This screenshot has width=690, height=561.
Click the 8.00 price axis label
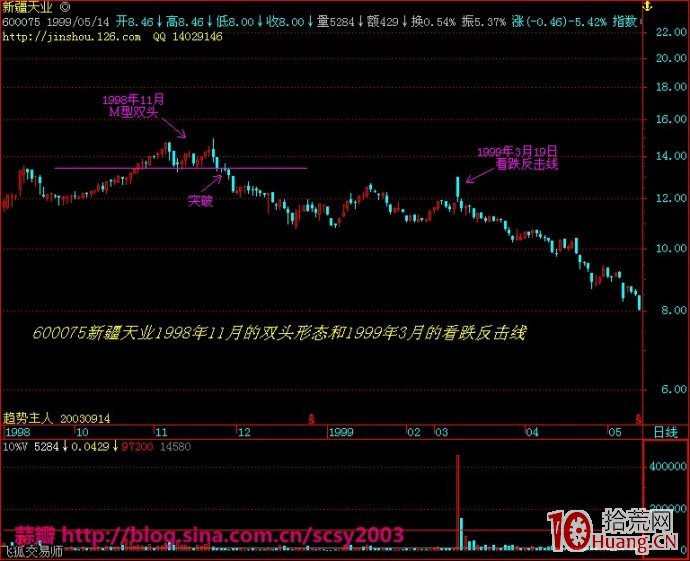(x=674, y=310)
